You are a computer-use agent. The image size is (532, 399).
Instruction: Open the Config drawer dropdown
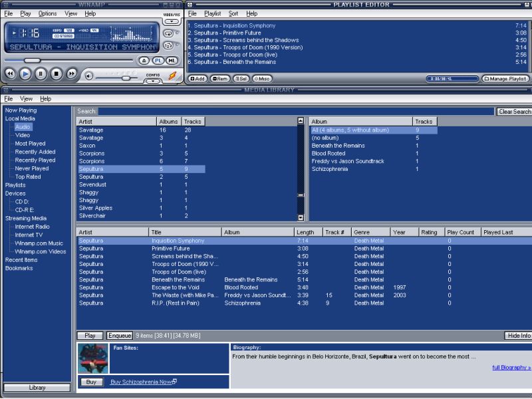153,81
